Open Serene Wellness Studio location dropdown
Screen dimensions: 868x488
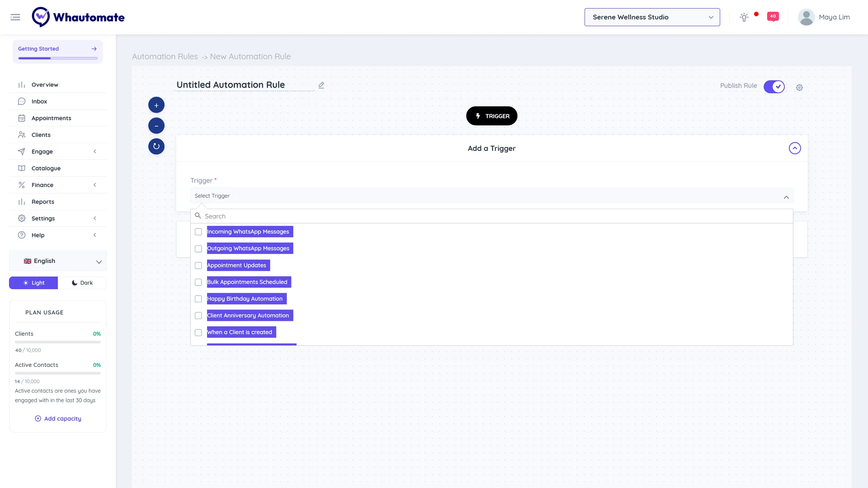click(x=652, y=17)
